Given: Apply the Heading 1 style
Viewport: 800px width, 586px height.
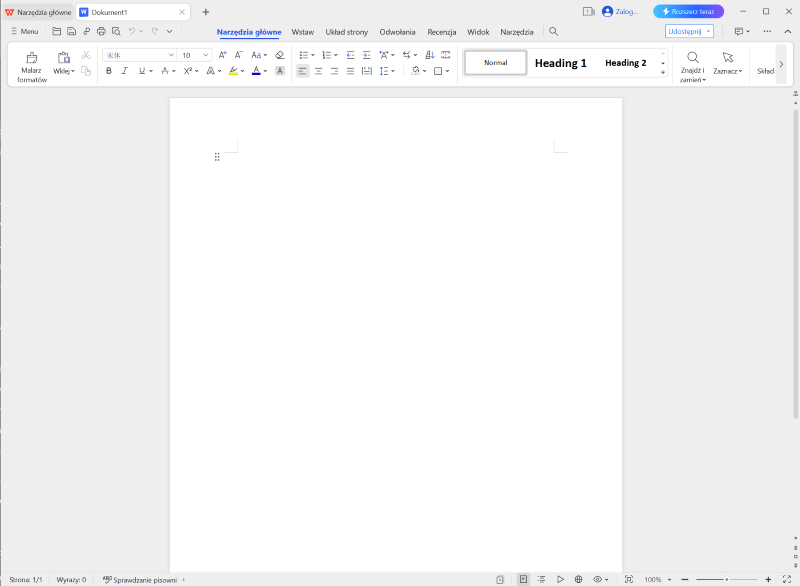Looking at the screenshot, I should click(x=560, y=62).
